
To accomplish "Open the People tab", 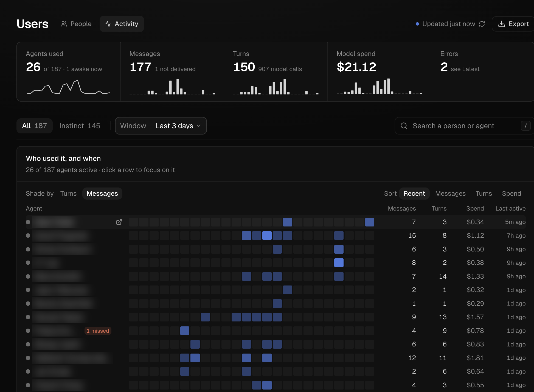I will pos(76,24).
